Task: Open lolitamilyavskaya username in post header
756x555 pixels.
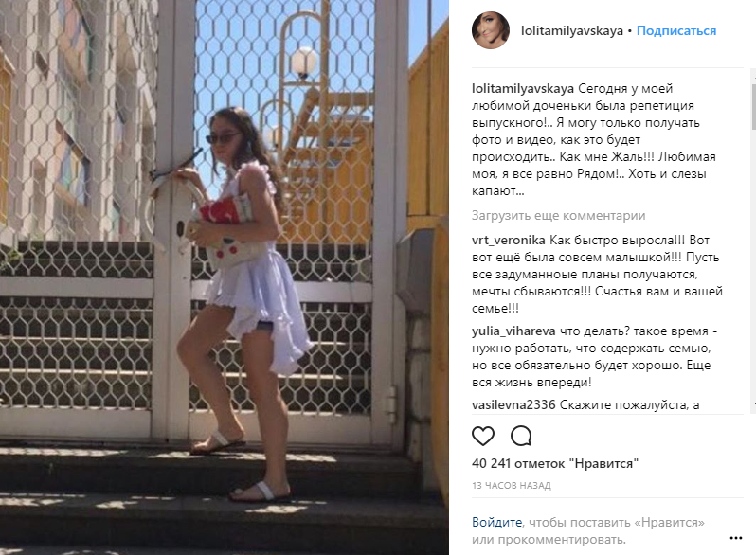Action: click(x=572, y=31)
